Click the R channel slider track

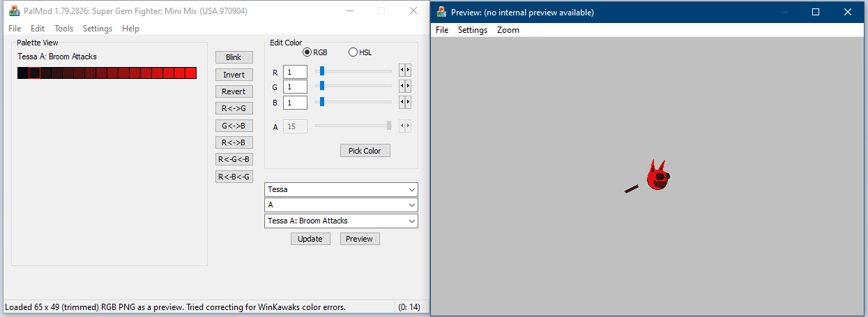click(x=356, y=71)
